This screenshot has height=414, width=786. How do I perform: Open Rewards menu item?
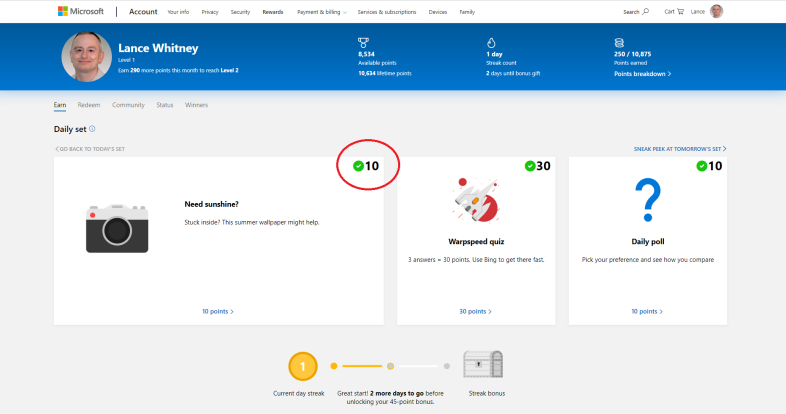[x=273, y=12]
